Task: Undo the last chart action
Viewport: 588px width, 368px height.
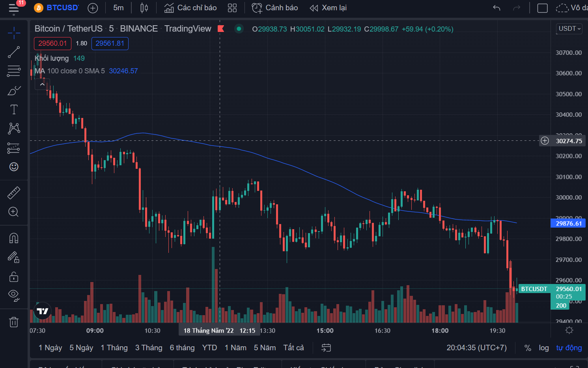Action: 497,8
